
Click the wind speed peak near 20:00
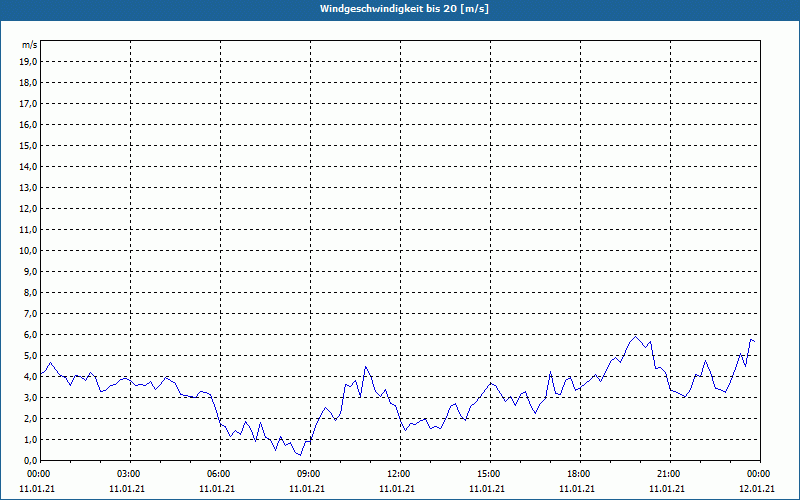(x=635, y=337)
